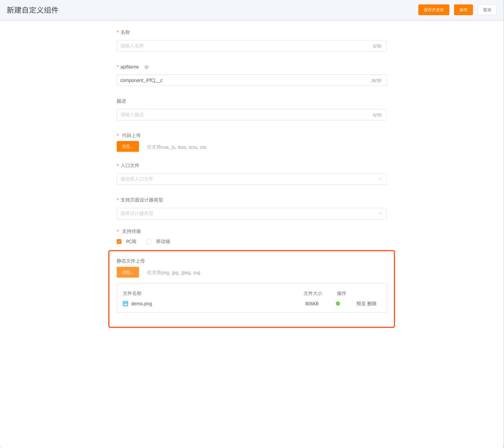Image resolution: width=504 pixels, height=448 pixels.
Task: Browse files for 静态文件上传
Action: coord(128,272)
